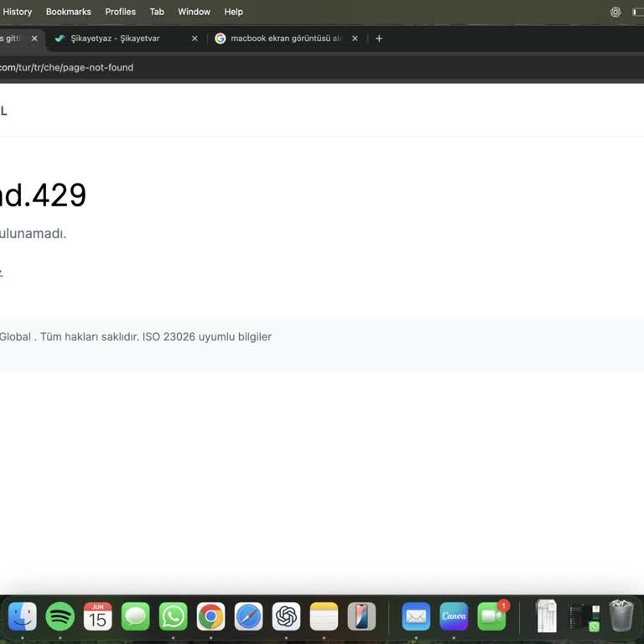Click the Tüm hakları saklıdır footer text
The height and width of the screenshot is (644, 644).
[x=89, y=337]
